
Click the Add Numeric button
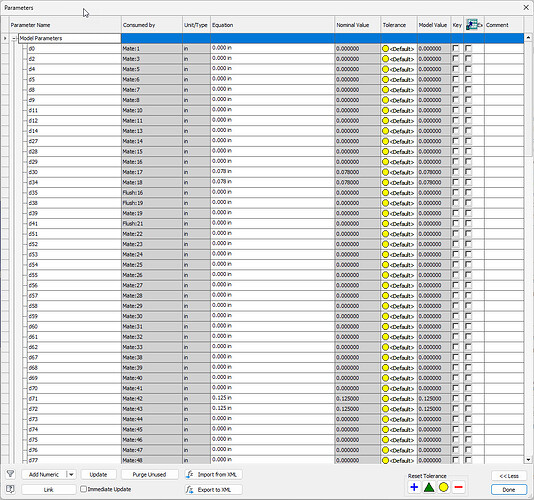44,474
